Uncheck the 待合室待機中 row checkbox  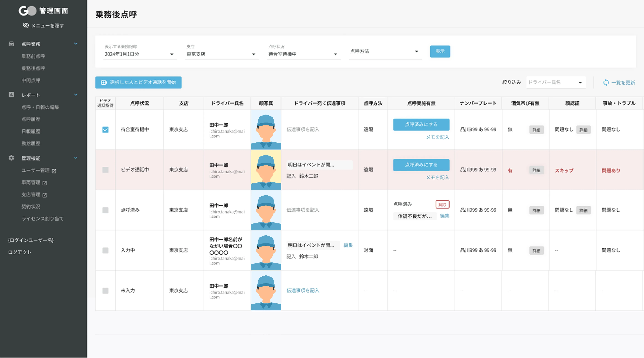[105, 130]
